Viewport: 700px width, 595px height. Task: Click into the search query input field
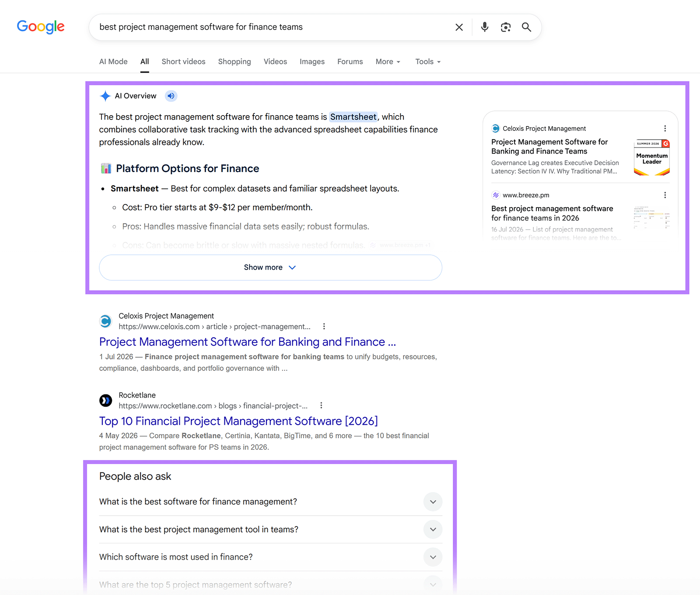271,27
